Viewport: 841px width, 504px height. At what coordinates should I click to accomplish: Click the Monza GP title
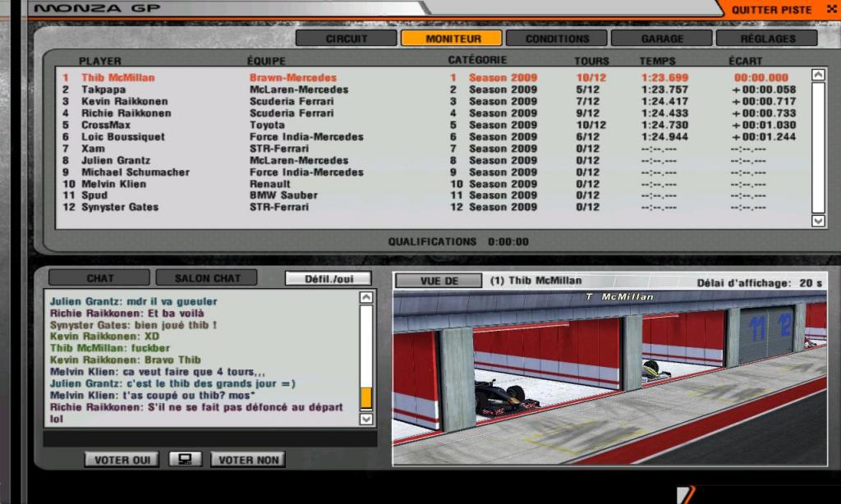coord(97,8)
